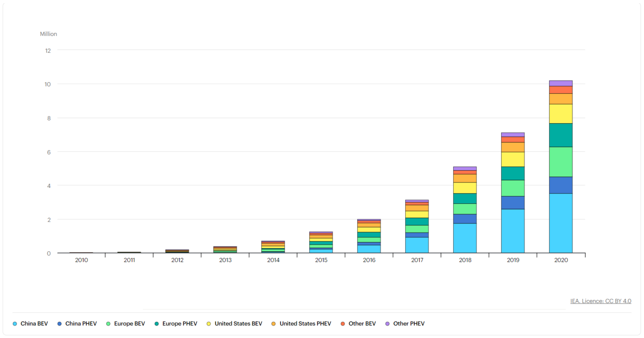This screenshot has width=644, height=338.
Task: Click the 2016 stacked bar
Action: point(369,236)
